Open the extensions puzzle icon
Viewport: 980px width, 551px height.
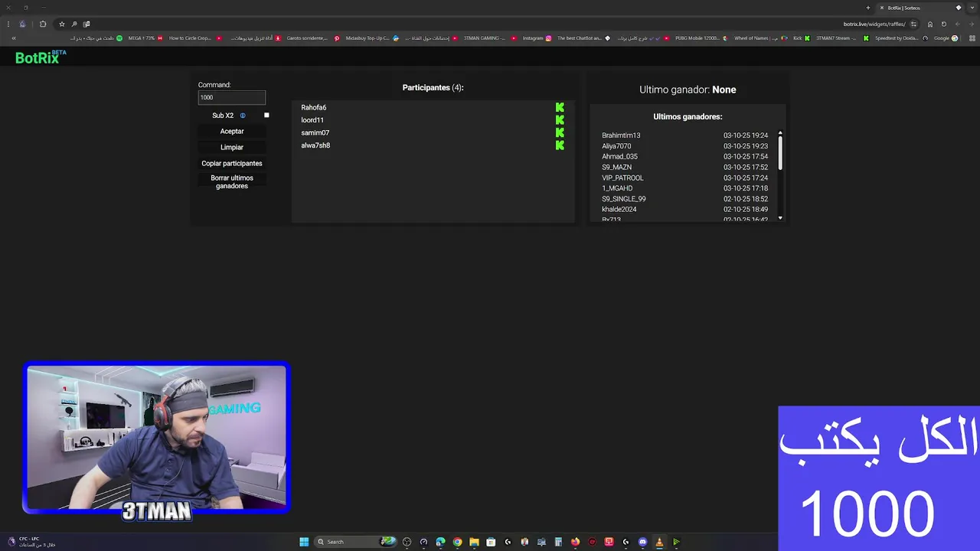(43, 24)
